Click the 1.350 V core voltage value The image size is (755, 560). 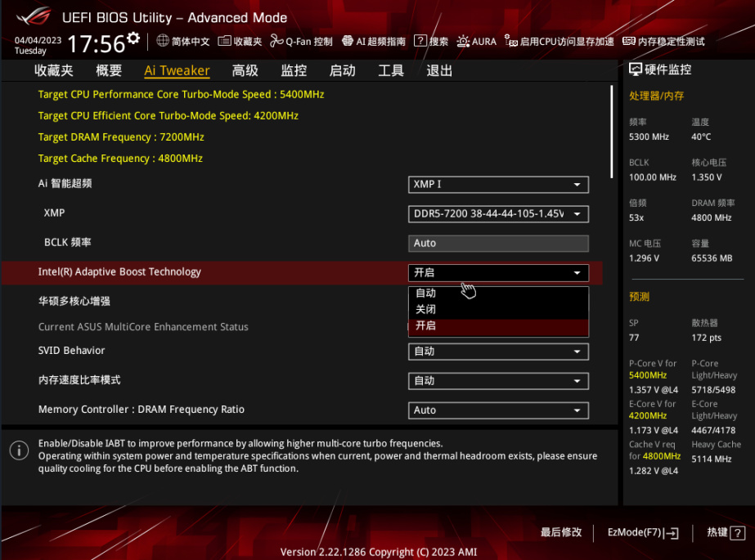[707, 177]
